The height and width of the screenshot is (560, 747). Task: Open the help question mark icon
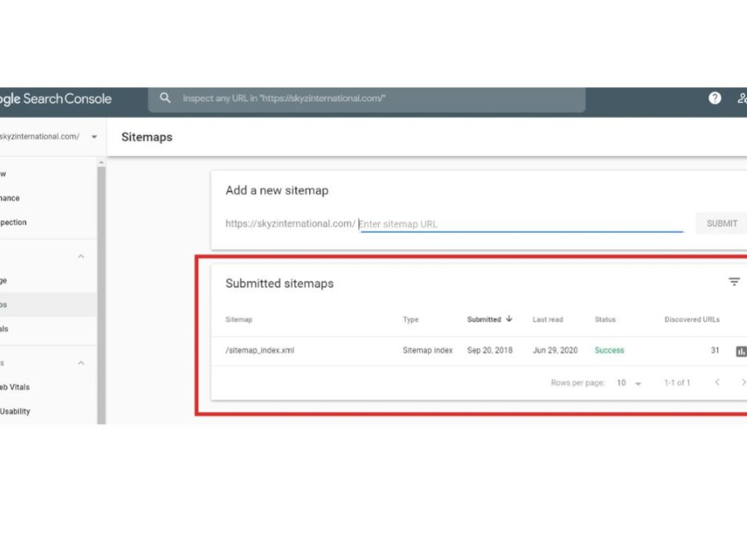715,98
